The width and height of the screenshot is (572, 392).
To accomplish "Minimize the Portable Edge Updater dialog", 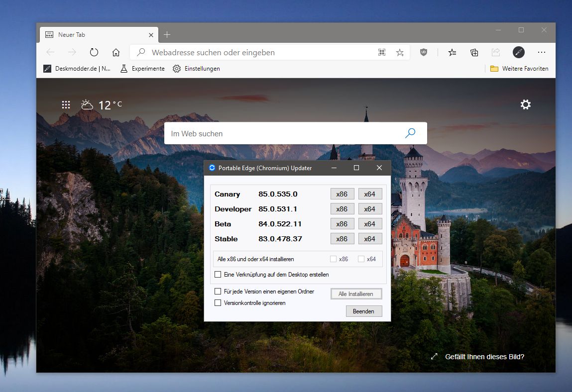I will click(x=334, y=168).
